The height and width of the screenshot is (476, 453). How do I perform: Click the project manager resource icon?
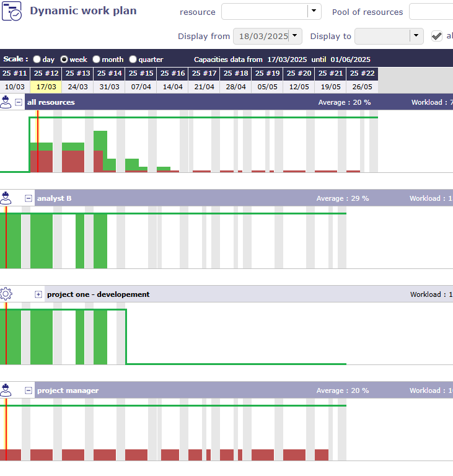tap(6, 390)
